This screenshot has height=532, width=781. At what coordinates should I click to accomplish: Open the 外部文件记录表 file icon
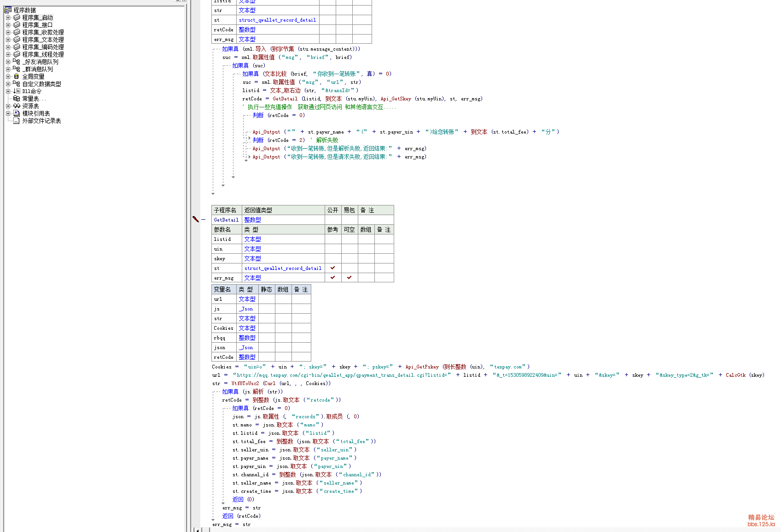(17, 121)
